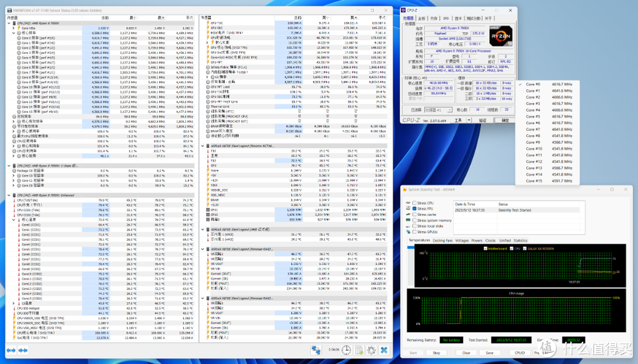Click the Stability Test Started log row

(x=514, y=209)
